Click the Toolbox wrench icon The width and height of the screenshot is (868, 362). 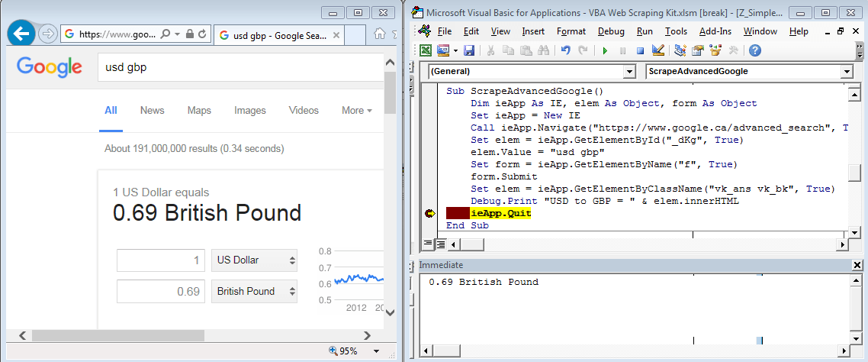[x=734, y=50]
